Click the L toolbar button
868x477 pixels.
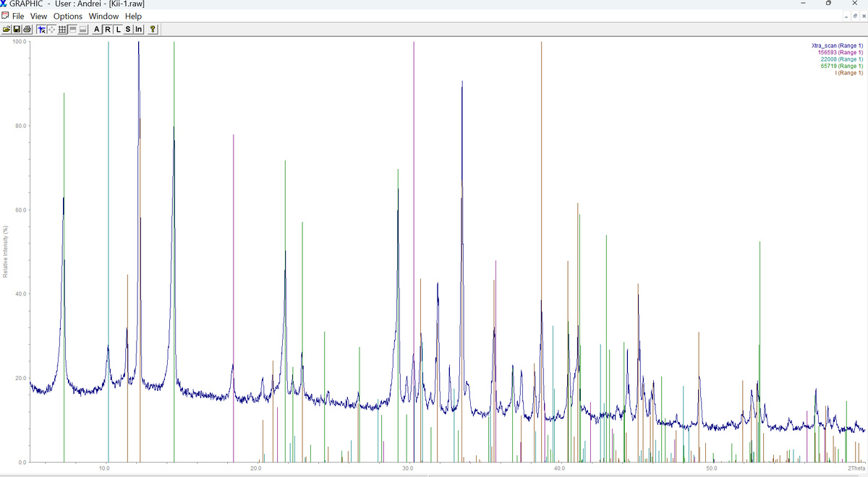pos(118,30)
